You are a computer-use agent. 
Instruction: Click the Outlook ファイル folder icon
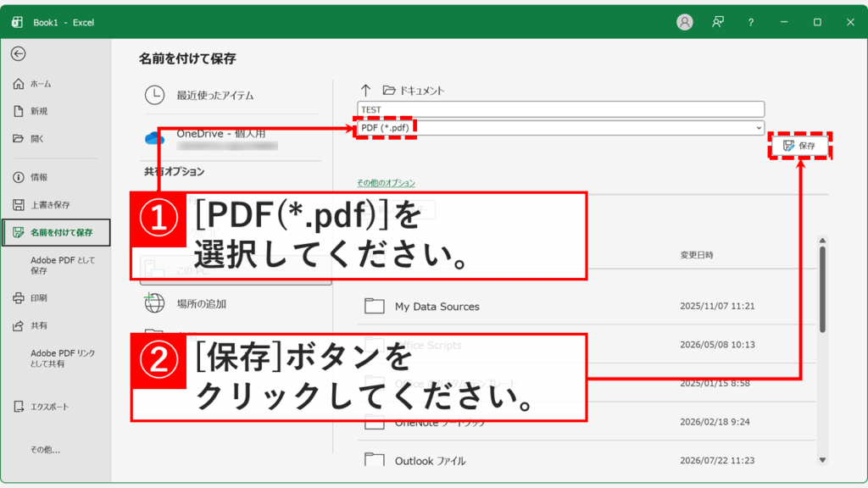click(x=374, y=460)
